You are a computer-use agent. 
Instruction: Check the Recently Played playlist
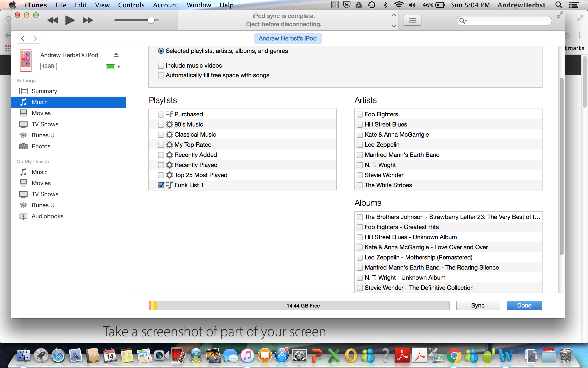click(161, 165)
